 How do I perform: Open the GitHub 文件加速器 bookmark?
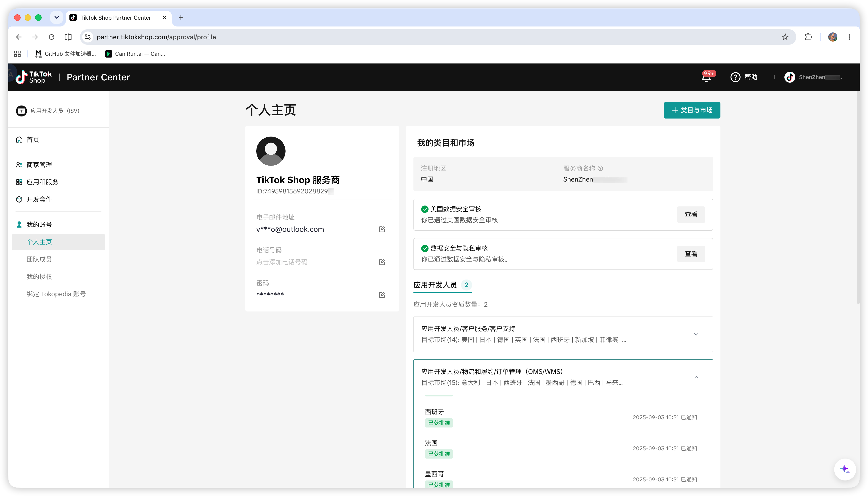pyautogui.click(x=65, y=54)
